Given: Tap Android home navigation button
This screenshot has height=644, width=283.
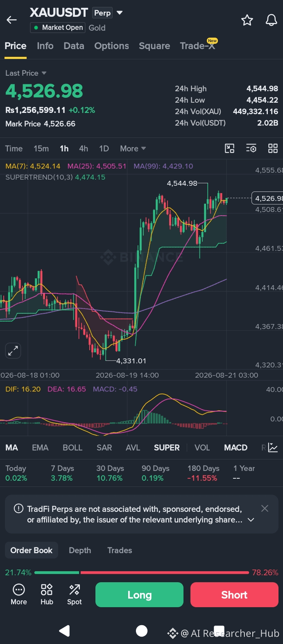Looking at the screenshot, I should coord(142,631).
